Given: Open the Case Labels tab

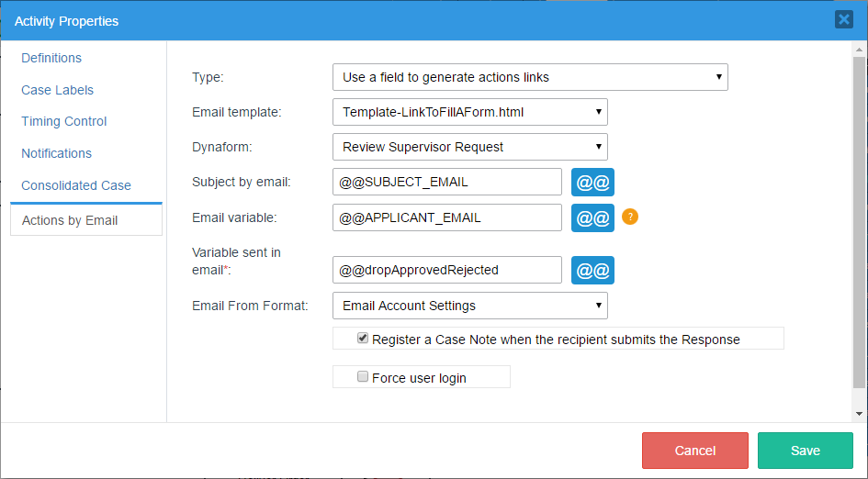Looking at the screenshot, I should tap(57, 90).
